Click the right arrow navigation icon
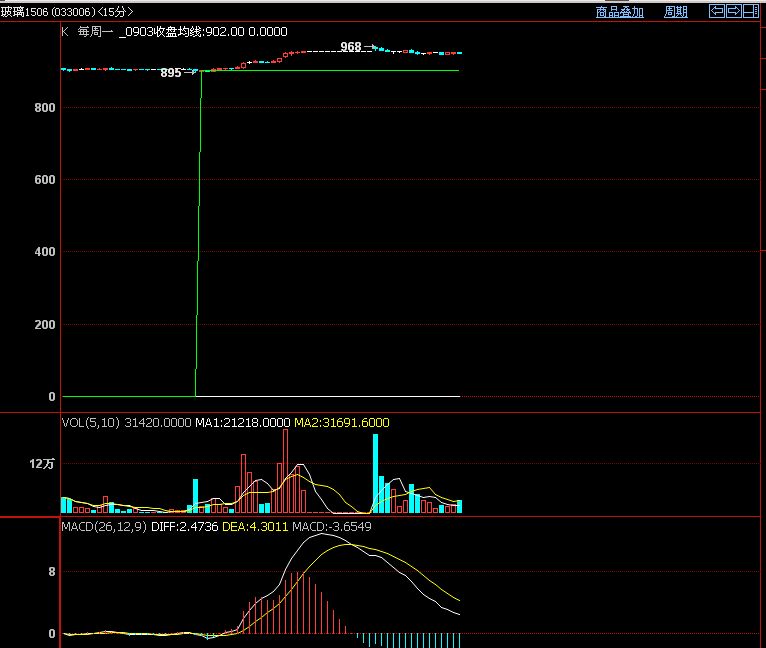Screen dimensions: 766x648 coord(733,11)
